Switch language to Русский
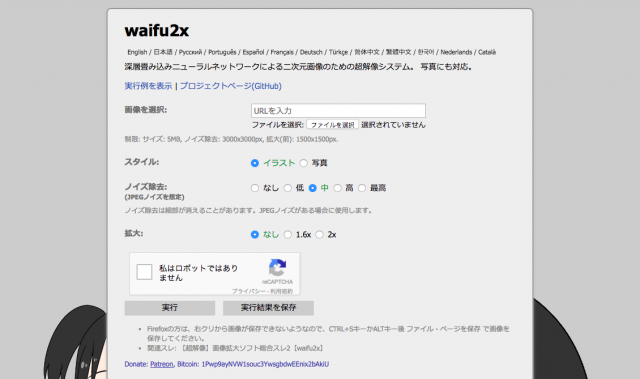640x379 pixels. 190,52
